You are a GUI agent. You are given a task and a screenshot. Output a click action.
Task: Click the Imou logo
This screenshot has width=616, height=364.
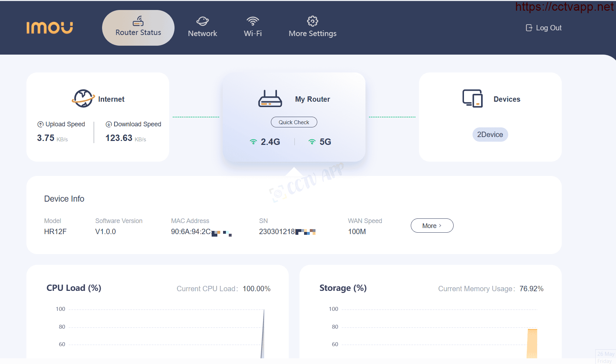50,27
